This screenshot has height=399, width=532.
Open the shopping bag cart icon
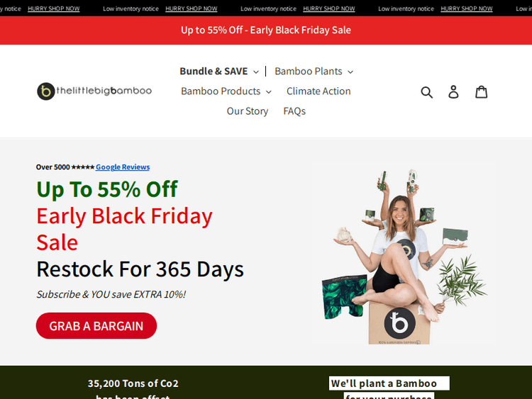[481, 91]
